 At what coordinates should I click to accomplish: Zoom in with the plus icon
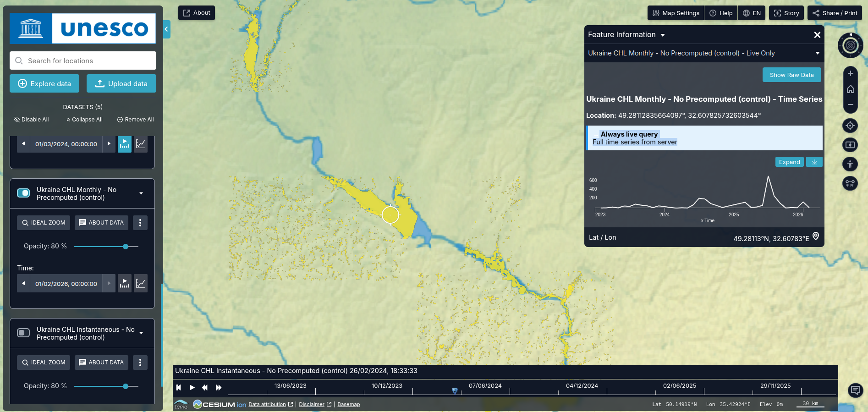coord(850,73)
